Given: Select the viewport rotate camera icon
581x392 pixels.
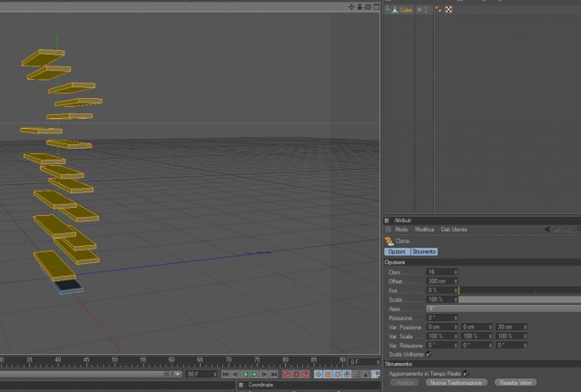Looking at the screenshot, I should click(x=368, y=7).
